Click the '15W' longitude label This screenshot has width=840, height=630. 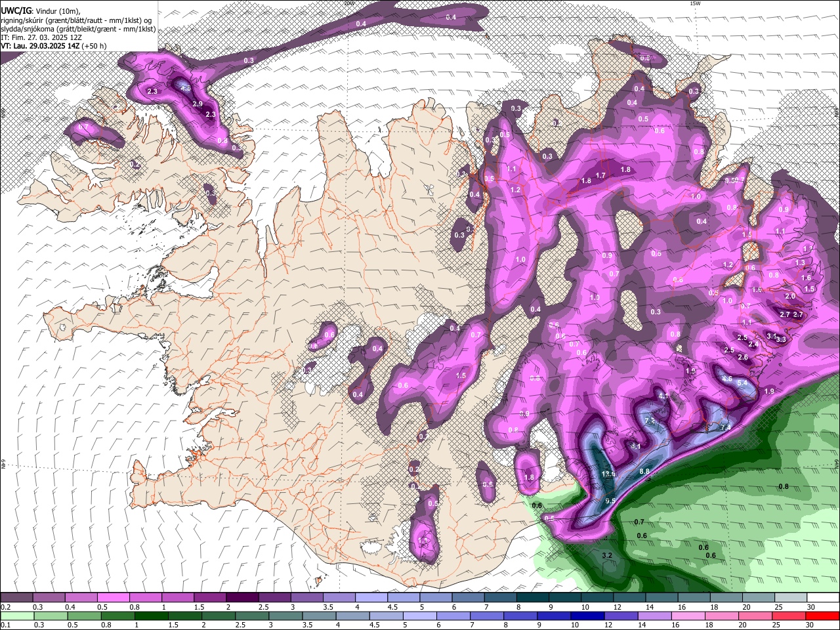696,3
